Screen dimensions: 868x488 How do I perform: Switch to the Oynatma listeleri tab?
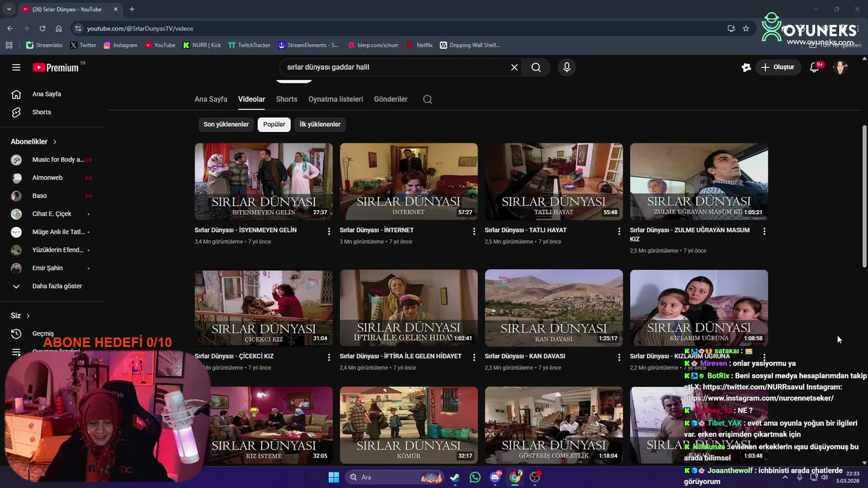(x=336, y=99)
